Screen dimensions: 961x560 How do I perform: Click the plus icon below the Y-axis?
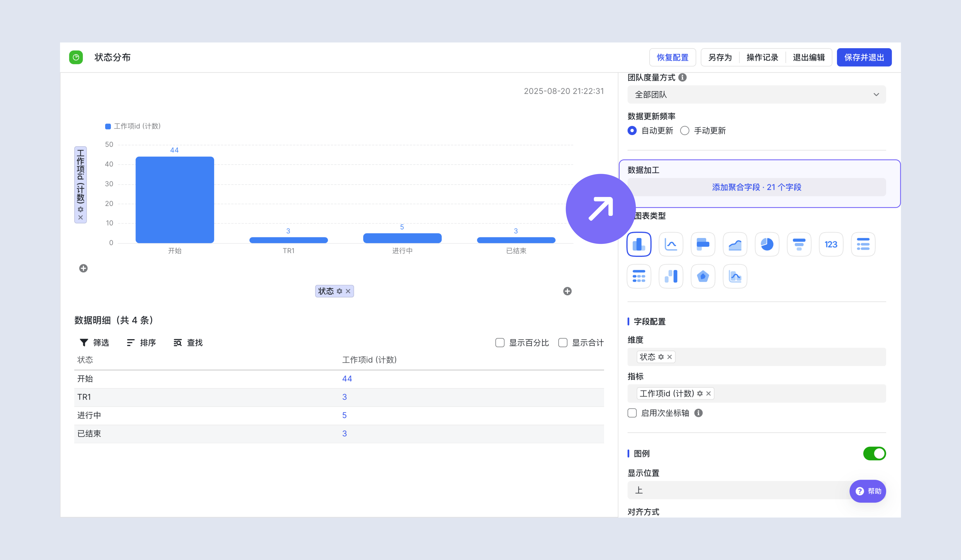[x=83, y=268]
